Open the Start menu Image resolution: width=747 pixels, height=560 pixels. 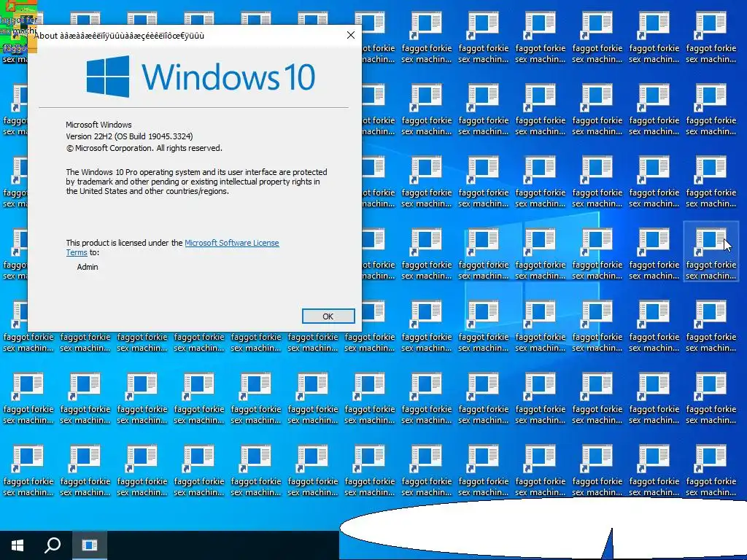(18, 545)
